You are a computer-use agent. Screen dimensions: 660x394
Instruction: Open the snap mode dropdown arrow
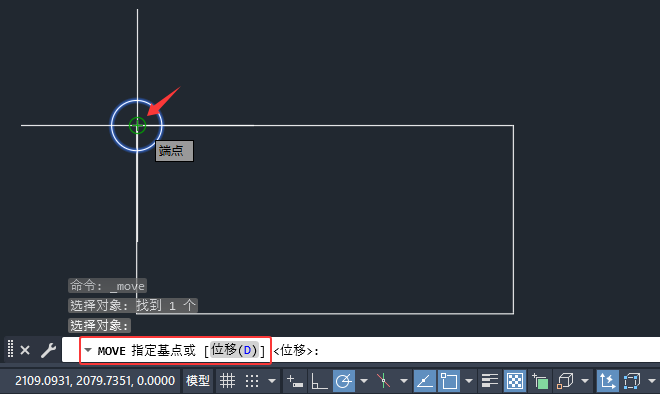(272, 381)
